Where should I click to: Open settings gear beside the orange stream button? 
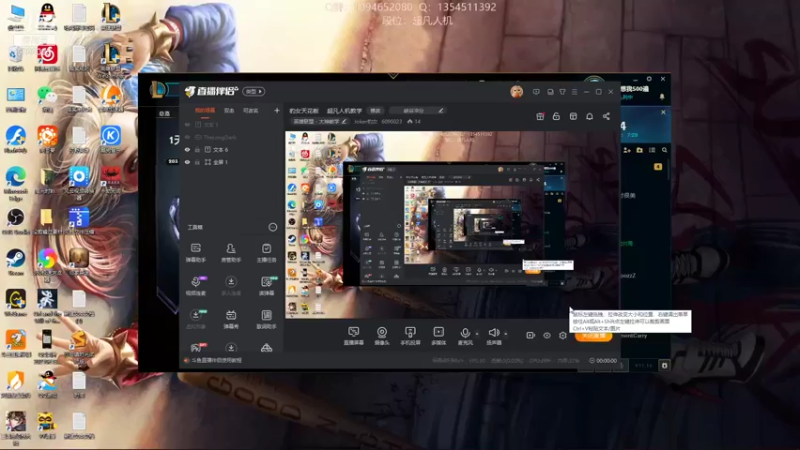[563, 335]
